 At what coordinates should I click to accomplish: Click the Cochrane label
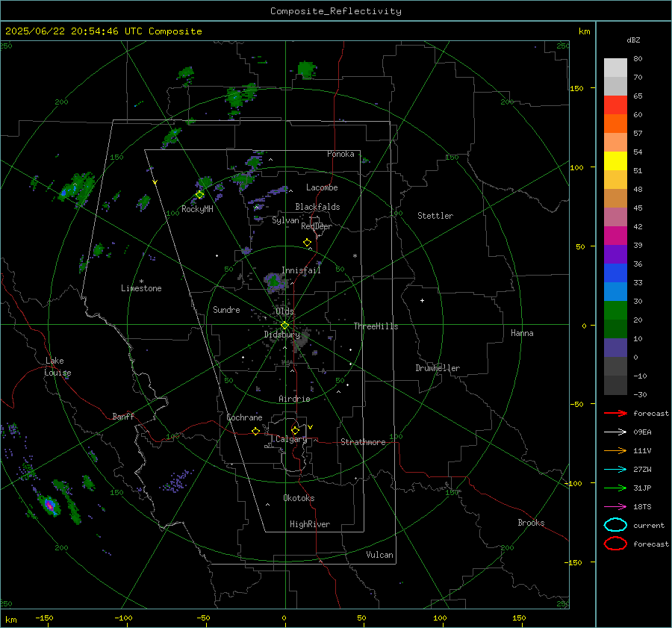[244, 417]
